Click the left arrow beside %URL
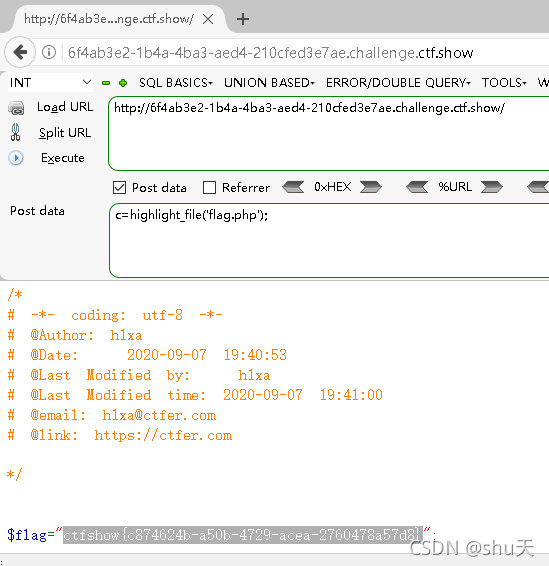Viewport: 549px width, 566px height. pos(417,187)
